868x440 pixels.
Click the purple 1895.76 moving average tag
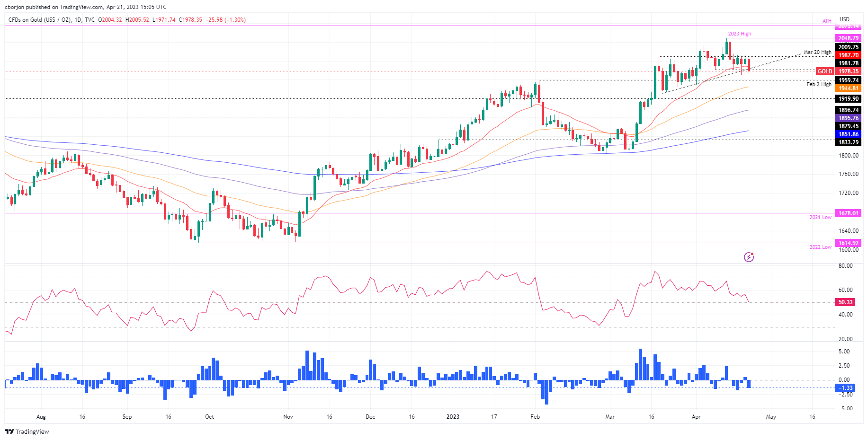pos(848,118)
